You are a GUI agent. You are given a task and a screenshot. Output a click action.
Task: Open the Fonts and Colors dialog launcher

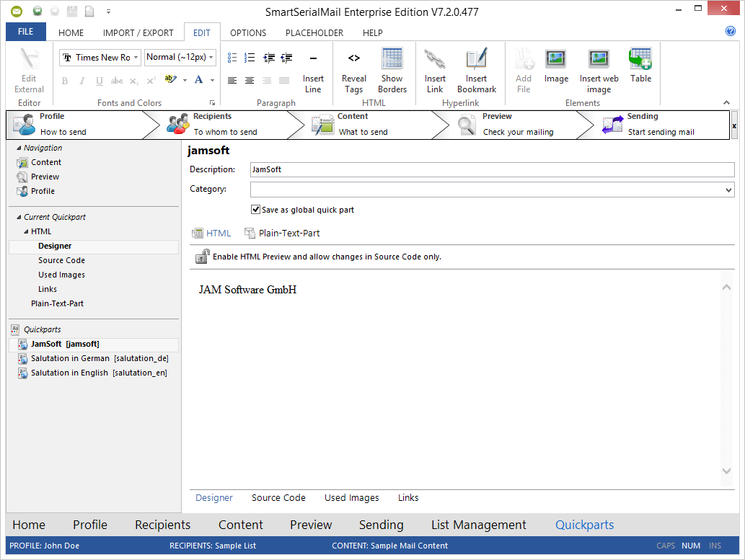click(212, 103)
